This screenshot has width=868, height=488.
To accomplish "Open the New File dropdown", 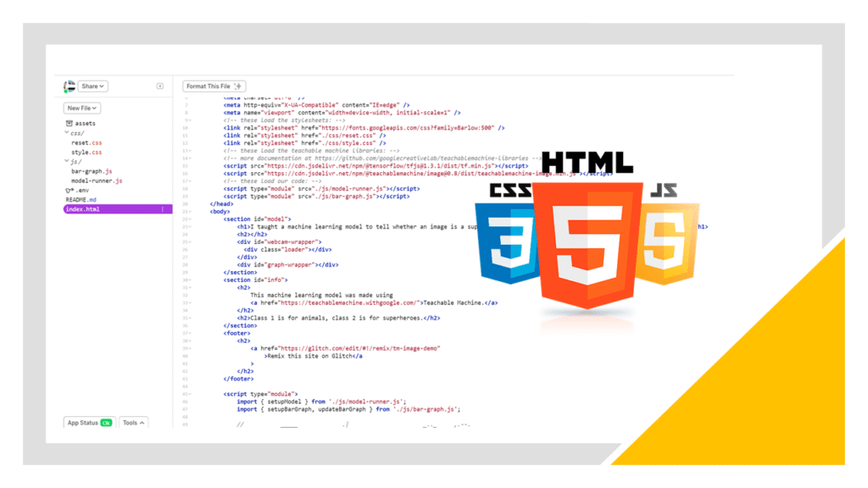I will pyautogui.click(x=82, y=108).
